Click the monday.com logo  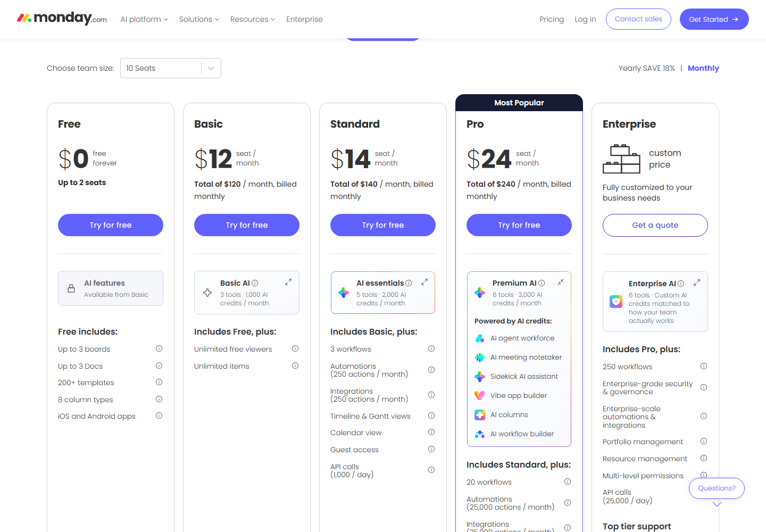(x=62, y=19)
